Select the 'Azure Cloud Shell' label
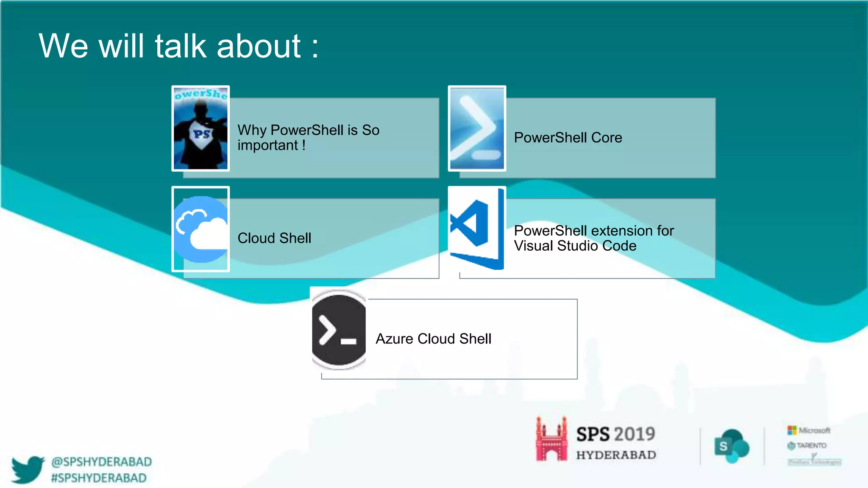 (x=434, y=339)
